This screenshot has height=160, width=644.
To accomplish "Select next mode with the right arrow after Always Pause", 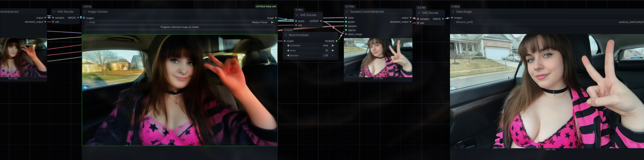I will pyautogui.click(x=272, y=22).
